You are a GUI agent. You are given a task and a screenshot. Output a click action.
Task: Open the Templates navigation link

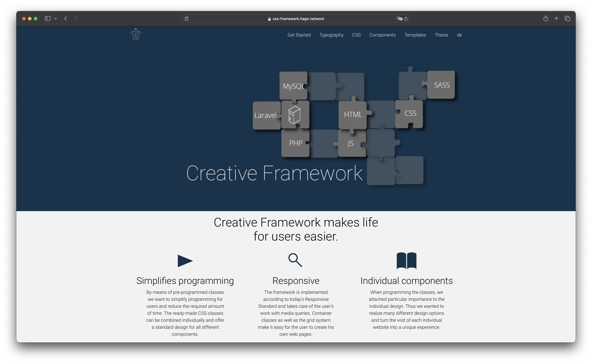[x=415, y=35]
